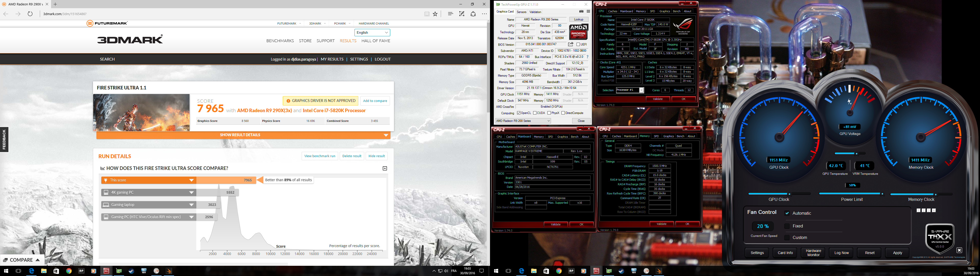The height and width of the screenshot is (276, 980).
Task: Click View benchmark run button
Action: 320,156
